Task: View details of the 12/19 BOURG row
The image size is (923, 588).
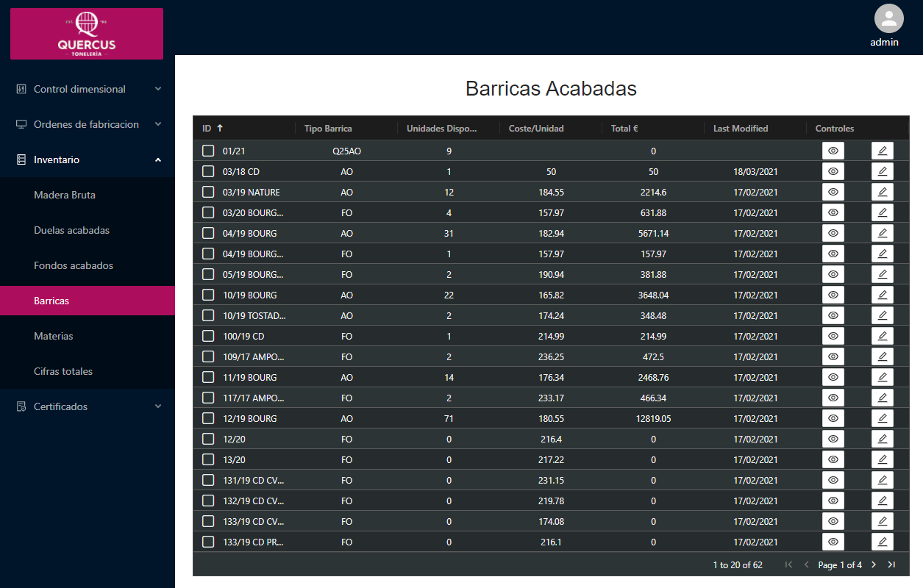Action: click(x=833, y=418)
